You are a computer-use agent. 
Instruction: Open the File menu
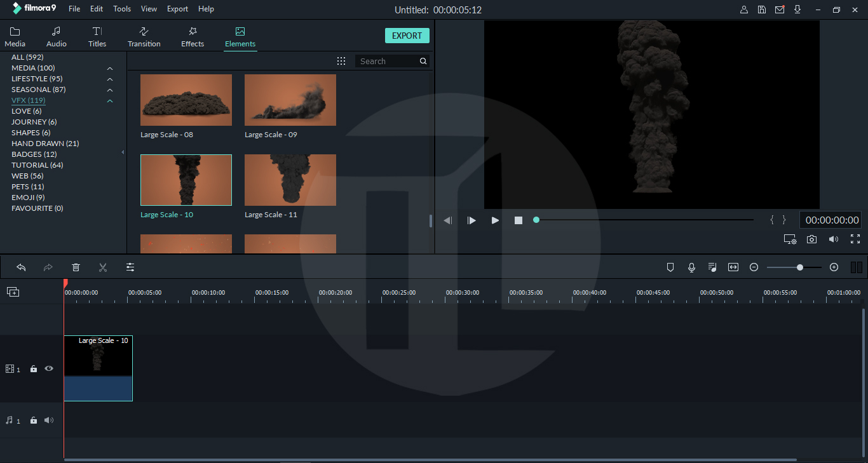pos(74,9)
